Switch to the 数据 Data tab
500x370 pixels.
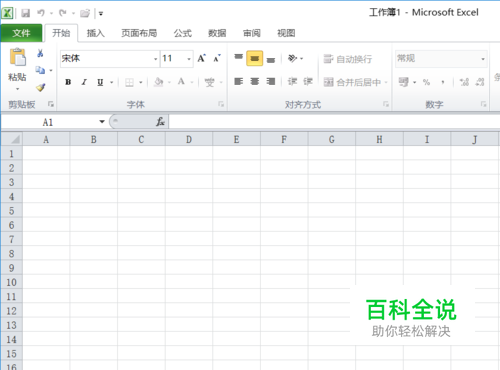(217, 33)
